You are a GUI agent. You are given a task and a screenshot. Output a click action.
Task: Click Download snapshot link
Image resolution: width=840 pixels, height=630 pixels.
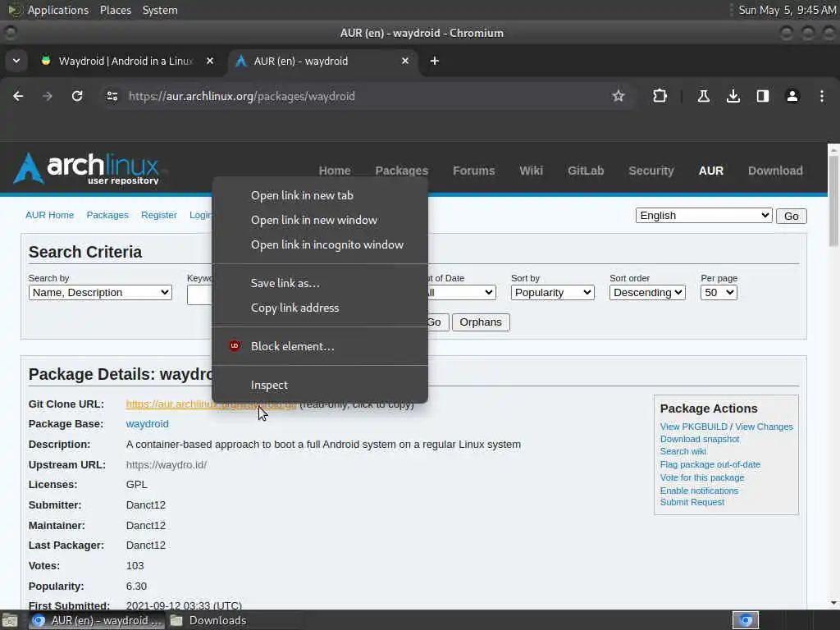pyautogui.click(x=700, y=439)
